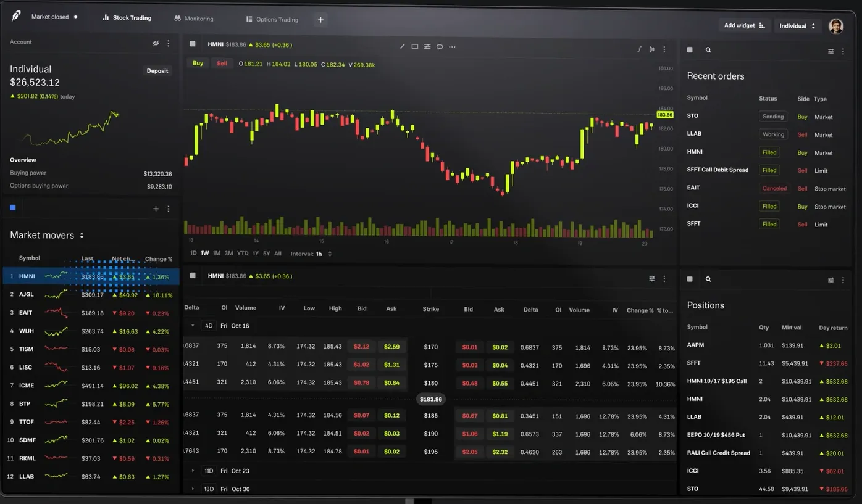
Task: Click the speech bubble annotation tool
Action: point(440,47)
